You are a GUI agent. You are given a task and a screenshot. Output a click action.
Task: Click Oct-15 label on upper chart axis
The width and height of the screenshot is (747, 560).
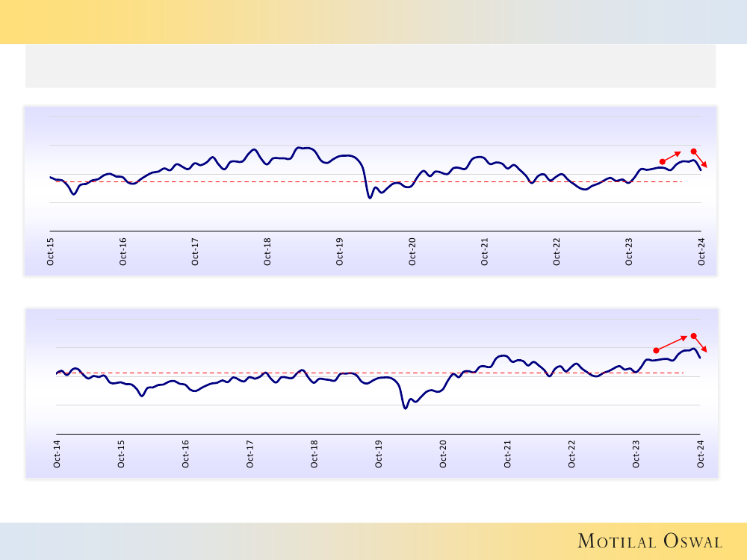click(x=51, y=252)
